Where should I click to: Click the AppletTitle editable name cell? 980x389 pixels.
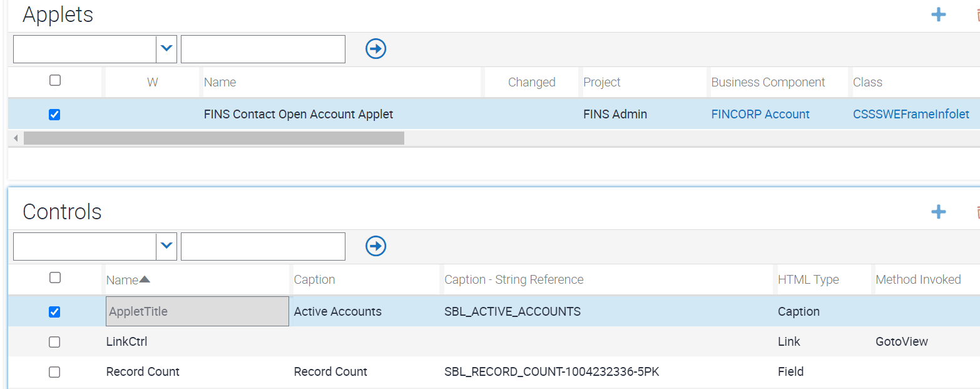197,311
